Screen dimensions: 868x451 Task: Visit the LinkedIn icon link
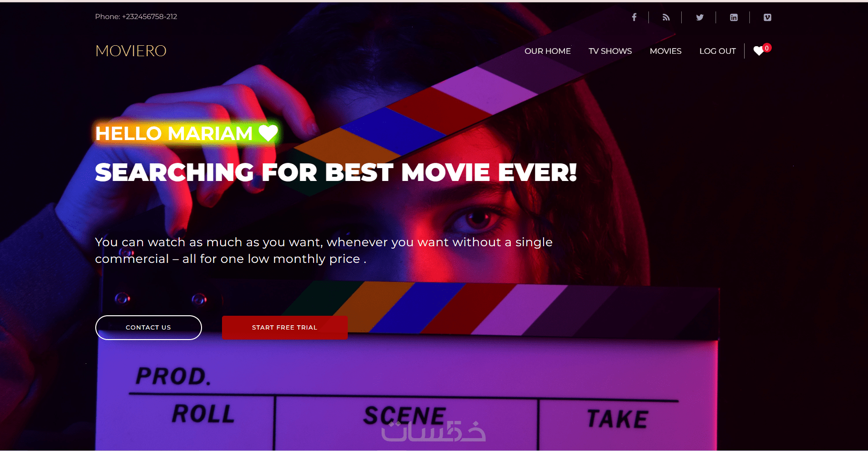coord(734,17)
